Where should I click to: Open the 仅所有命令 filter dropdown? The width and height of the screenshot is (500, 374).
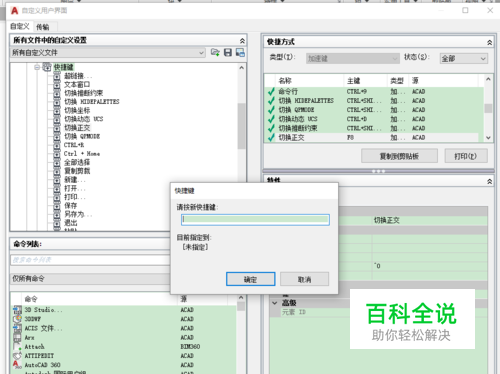tap(90, 279)
